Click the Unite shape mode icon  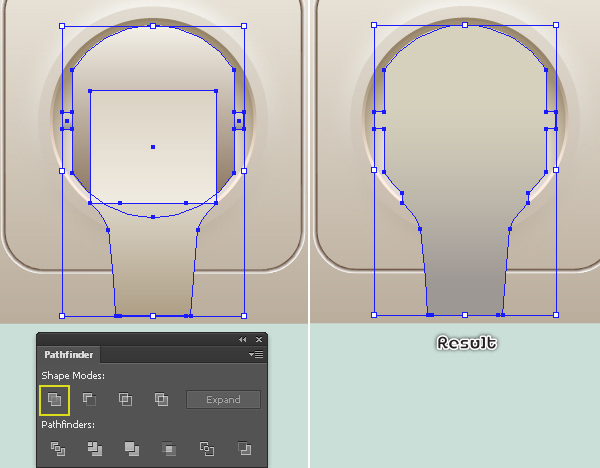click(54, 400)
